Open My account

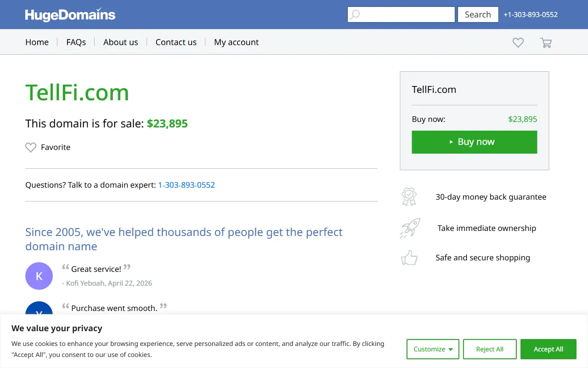click(236, 42)
